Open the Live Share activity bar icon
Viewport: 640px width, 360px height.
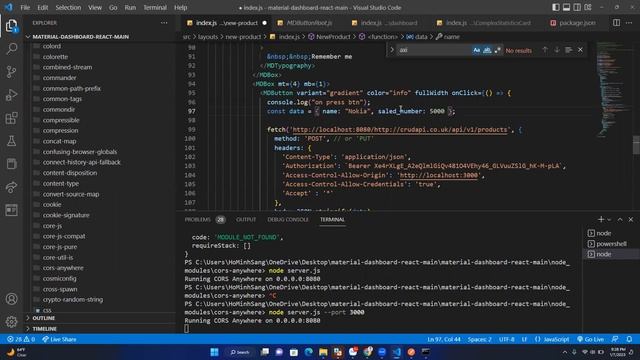pos(11,187)
